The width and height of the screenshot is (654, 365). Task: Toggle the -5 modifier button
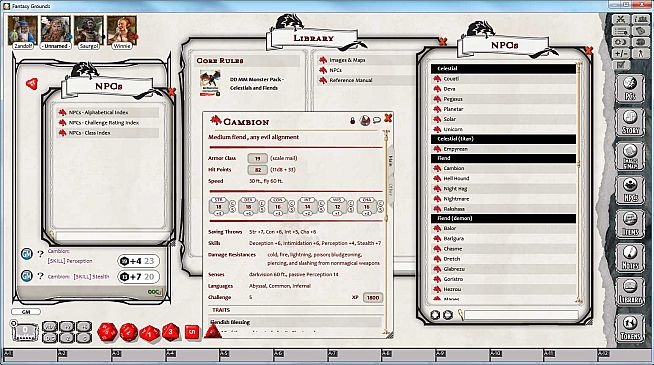point(84,337)
